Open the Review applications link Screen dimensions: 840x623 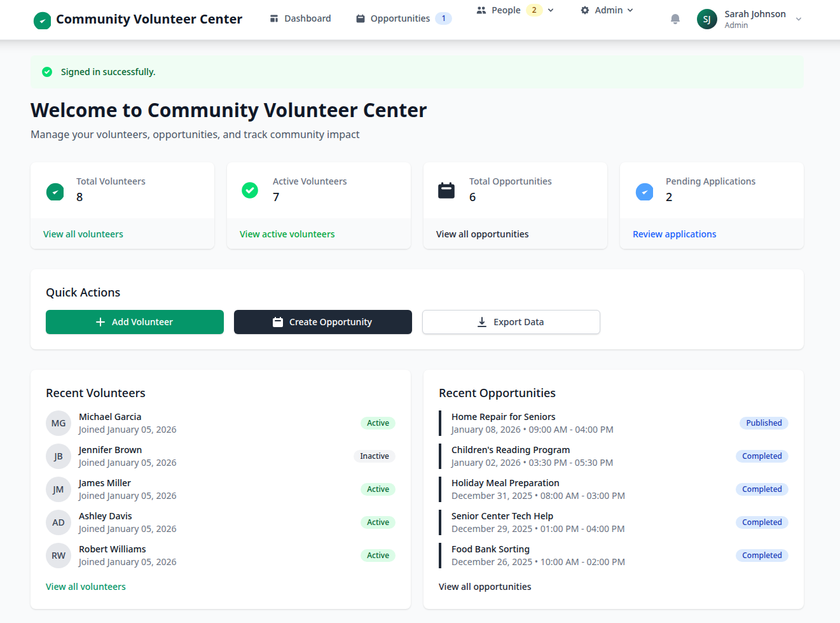pos(674,234)
